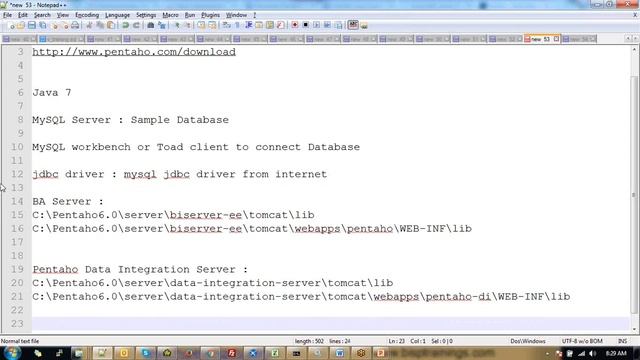Viewport: 640px width, 360px height.
Task: Toggle word wrap in the toolbar
Action: coord(227,25)
